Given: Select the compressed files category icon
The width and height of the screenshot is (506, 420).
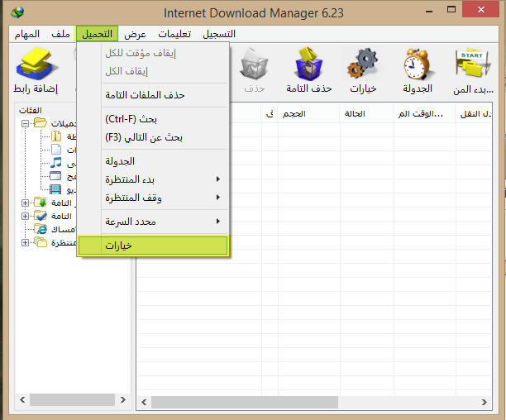Looking at the screenshot, I should pos(56,136).
